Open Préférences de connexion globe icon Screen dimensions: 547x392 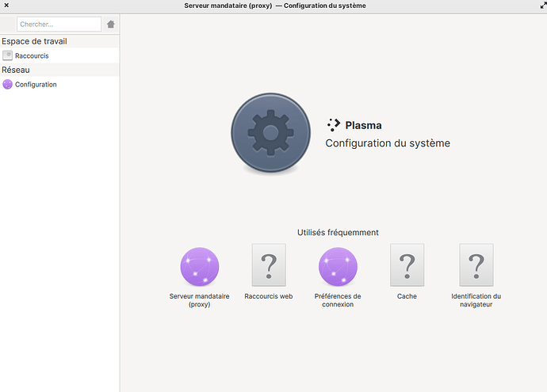pyautogui.click(x=338, y=267)
